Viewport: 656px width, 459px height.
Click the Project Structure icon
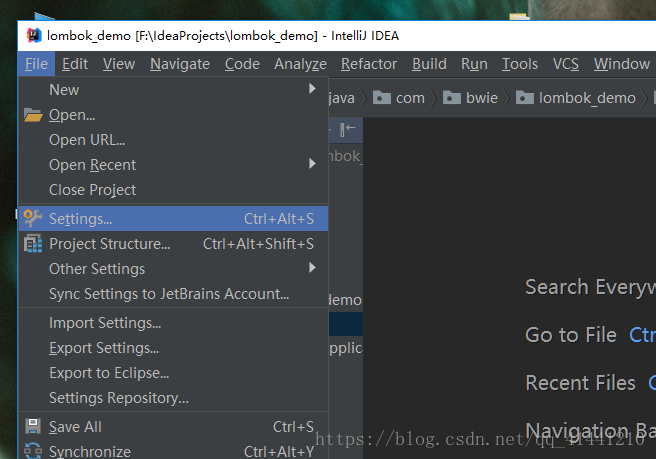coord(33,244)
